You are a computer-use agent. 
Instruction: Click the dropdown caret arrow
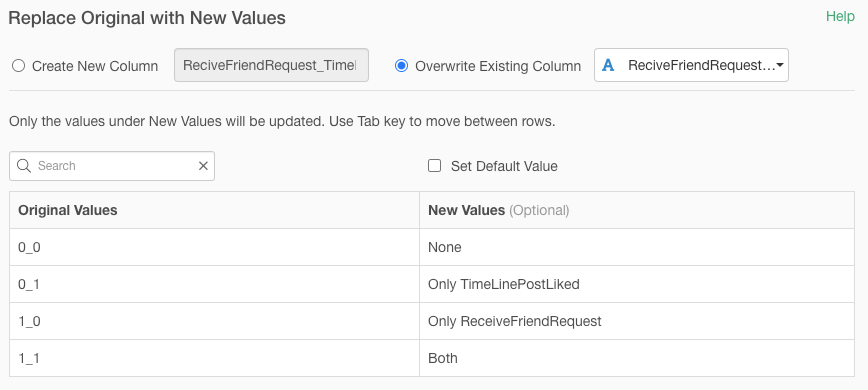(779, 65)
